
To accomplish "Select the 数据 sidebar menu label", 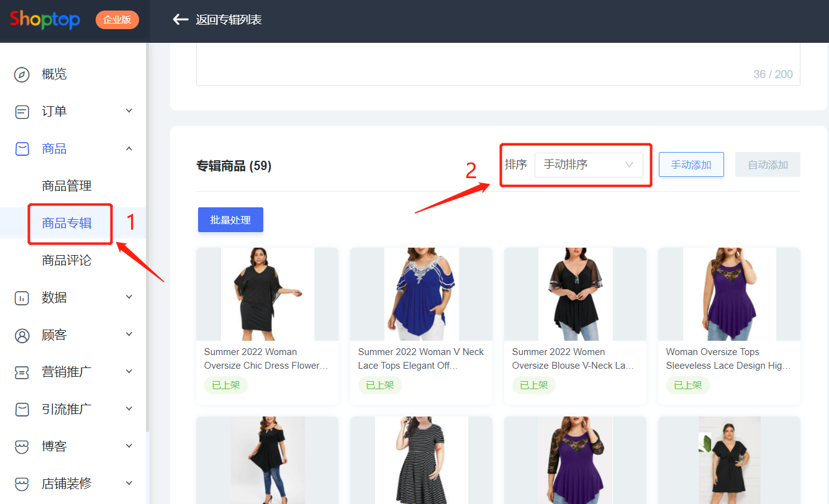I will [x=55, y=298].
